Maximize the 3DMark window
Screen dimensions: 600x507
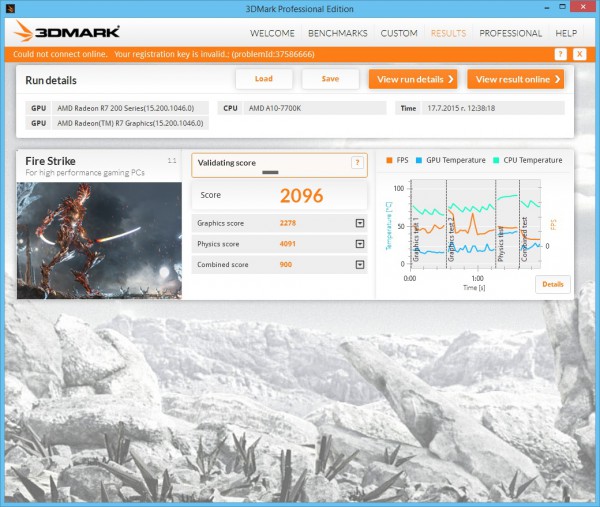pos(562,7)
